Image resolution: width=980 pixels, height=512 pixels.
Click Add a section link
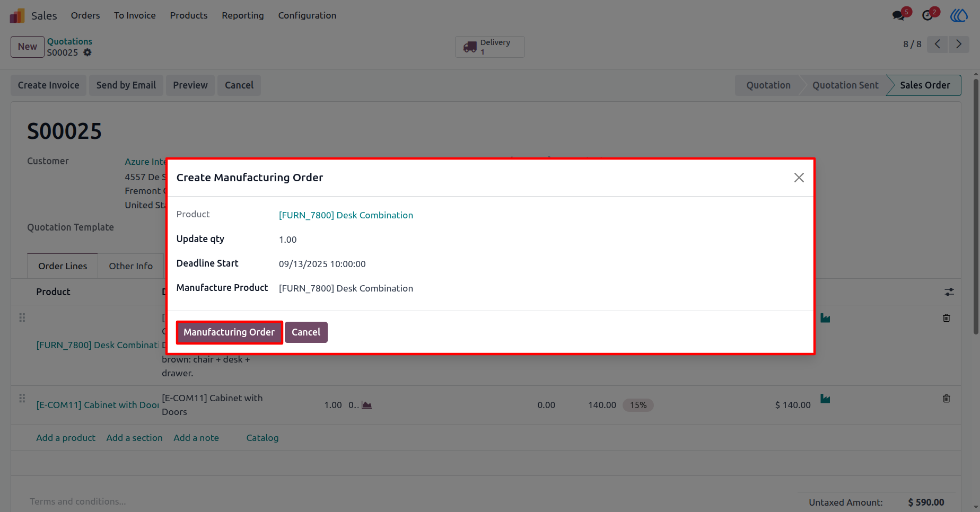pyautogui.click(x=135, y=438)
